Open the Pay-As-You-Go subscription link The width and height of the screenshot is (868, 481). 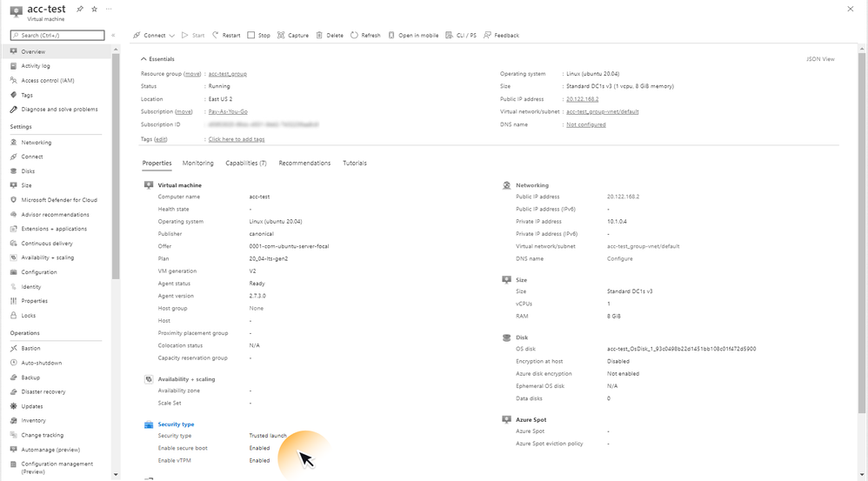pos(228,111)
